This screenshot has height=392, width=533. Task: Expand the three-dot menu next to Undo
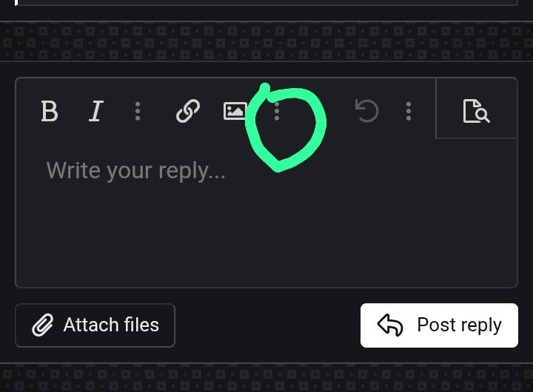[x=409, y=111]
